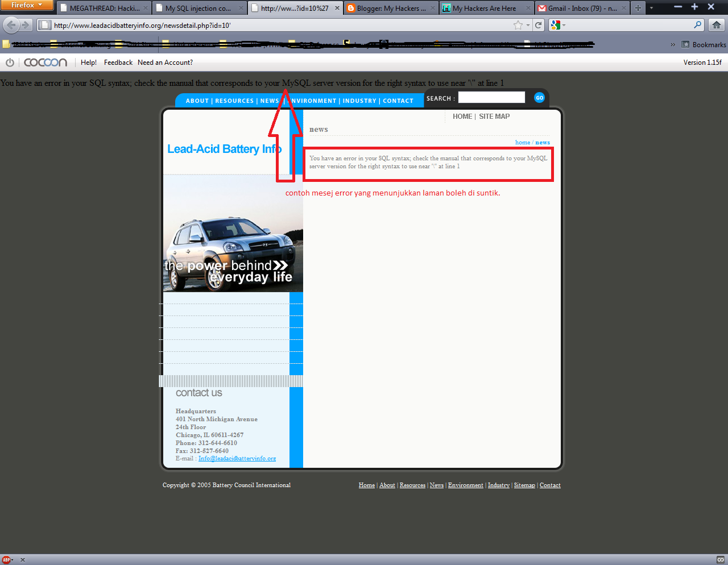Switch to Blogger: My Hackers tab

point(391,8)
